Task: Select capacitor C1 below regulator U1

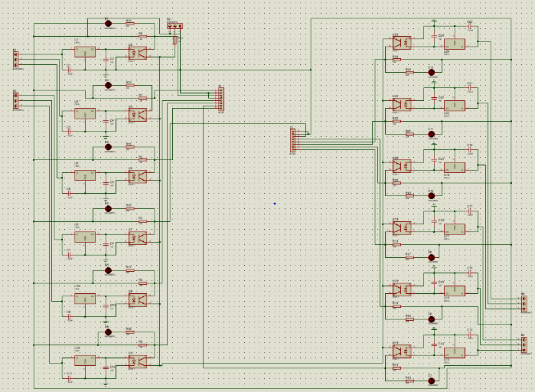Action: pos(69,70)
